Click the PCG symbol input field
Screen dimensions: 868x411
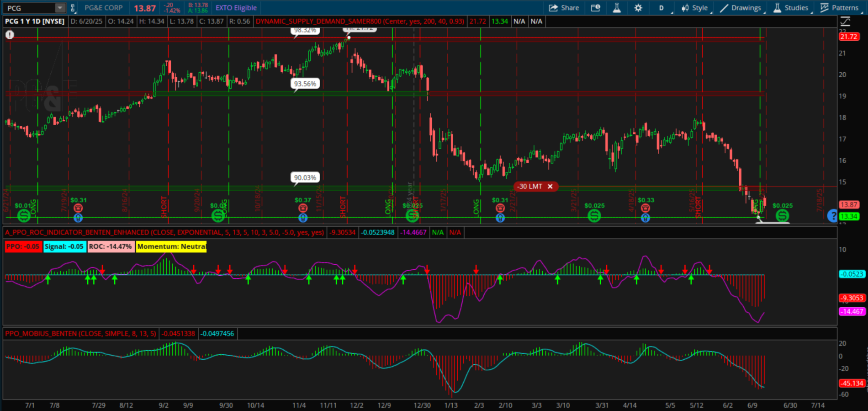30,8
